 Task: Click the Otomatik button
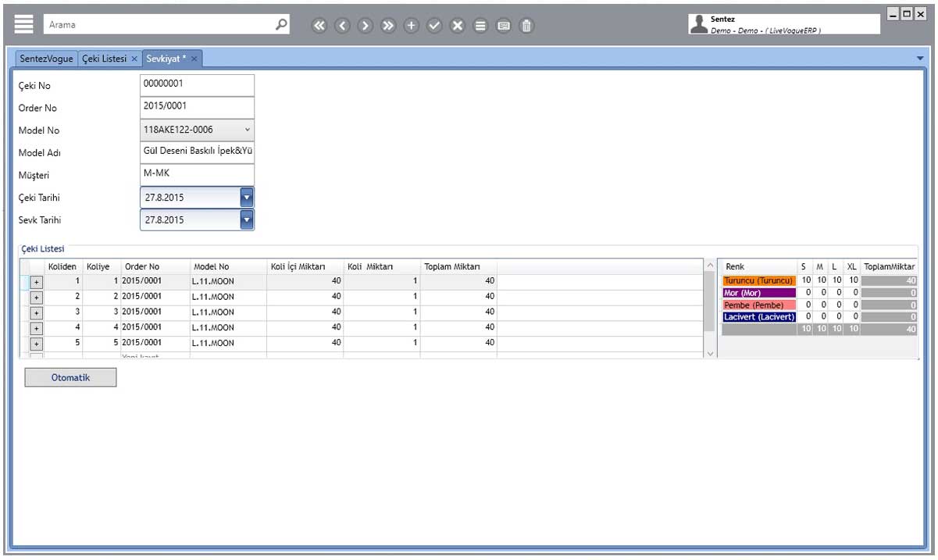pyautogui.click(x=70, y=378)
